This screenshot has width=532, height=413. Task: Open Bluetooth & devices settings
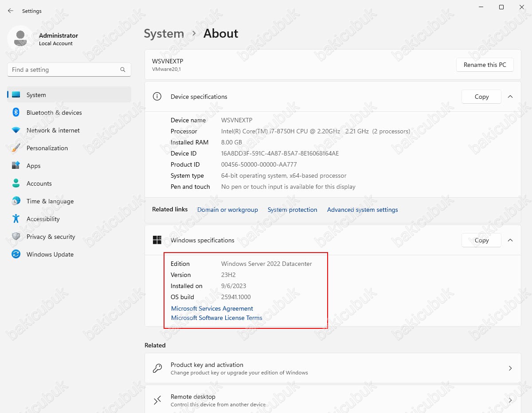(69, 113)
